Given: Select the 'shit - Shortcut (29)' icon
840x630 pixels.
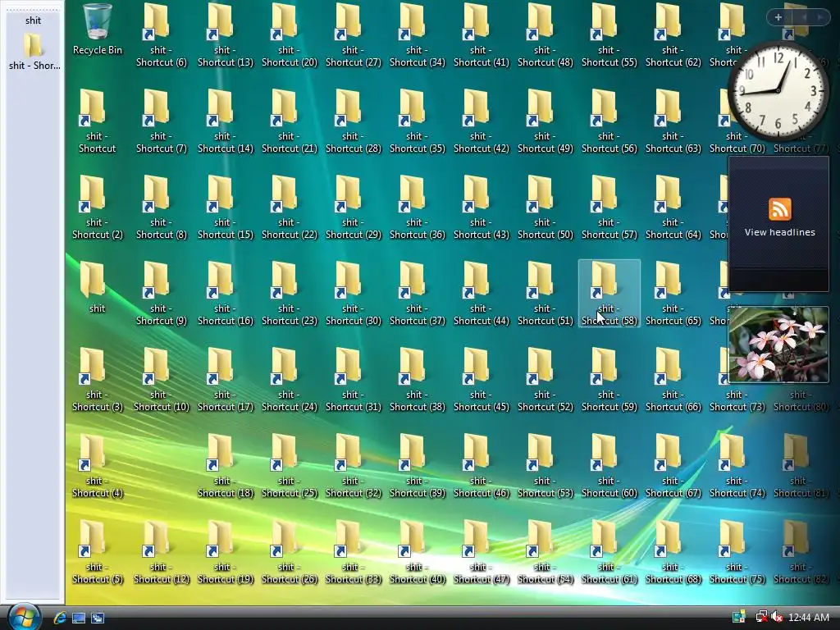Looking at the screenshot, I should 353,208.
